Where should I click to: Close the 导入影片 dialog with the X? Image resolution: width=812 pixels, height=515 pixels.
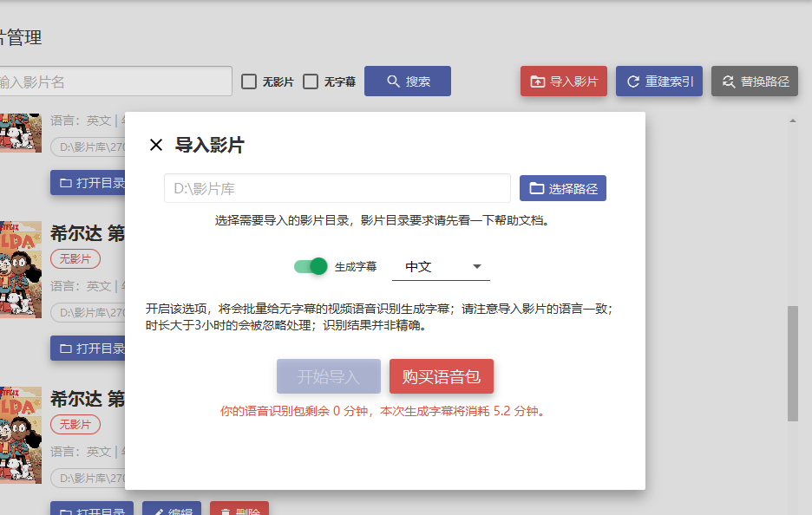156,145
